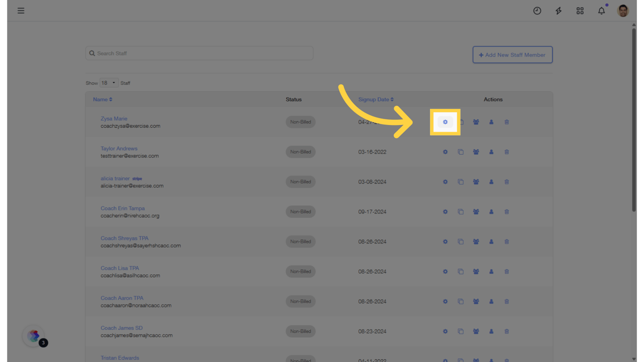
Task: Click the copy icon for Coach James SD
Action: [461, 331]
